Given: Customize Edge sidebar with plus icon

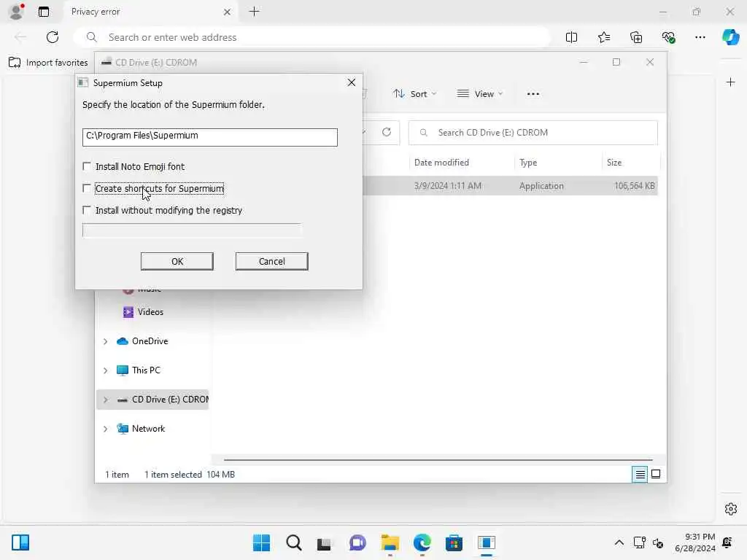Looking at the screenshot, I should coord(730,82).
